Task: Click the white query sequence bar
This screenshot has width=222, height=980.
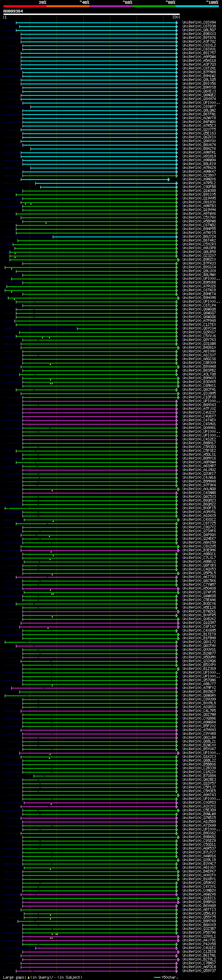Action: [91, 15]
